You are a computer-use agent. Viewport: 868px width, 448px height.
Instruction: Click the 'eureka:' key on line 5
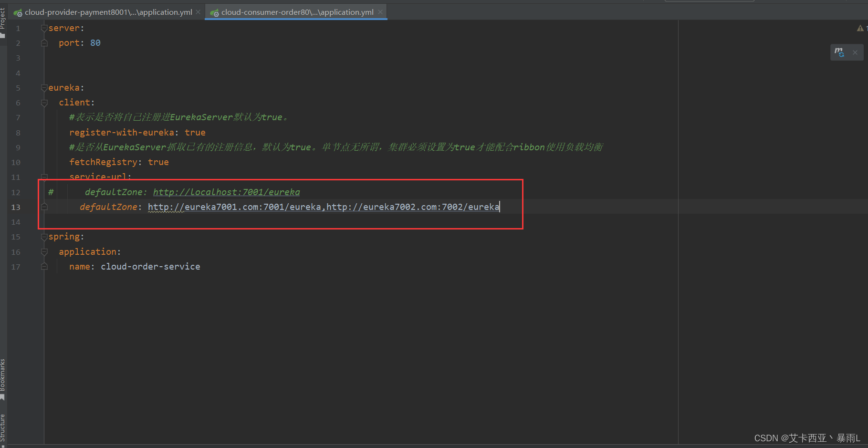(x=66, y=88)
